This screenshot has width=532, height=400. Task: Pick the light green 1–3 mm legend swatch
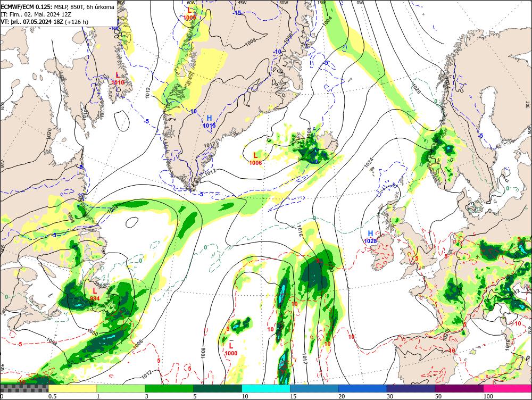[x=121, y=388]
